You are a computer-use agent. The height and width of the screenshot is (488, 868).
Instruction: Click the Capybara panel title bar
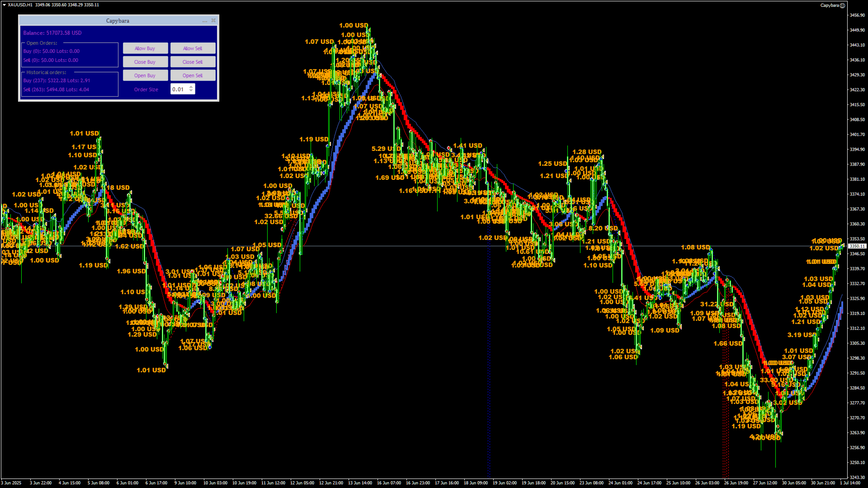click(x=118, y=21)
